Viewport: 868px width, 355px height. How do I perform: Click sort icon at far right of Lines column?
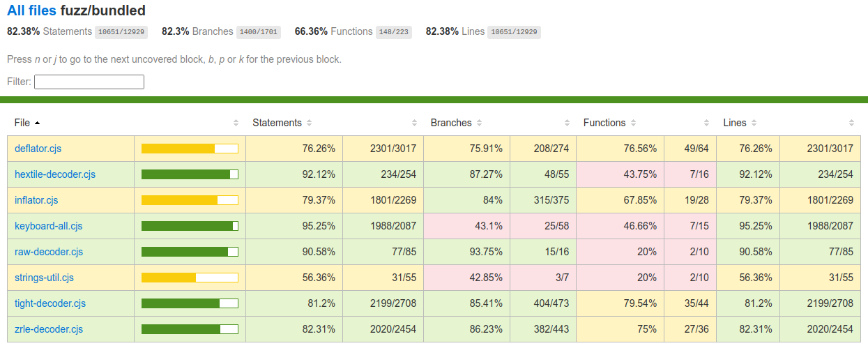click(x=851, y=123)
